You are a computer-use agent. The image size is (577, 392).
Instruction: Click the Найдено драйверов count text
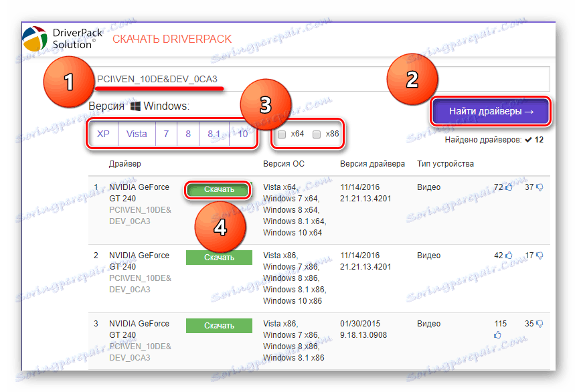tap(494, 140)
